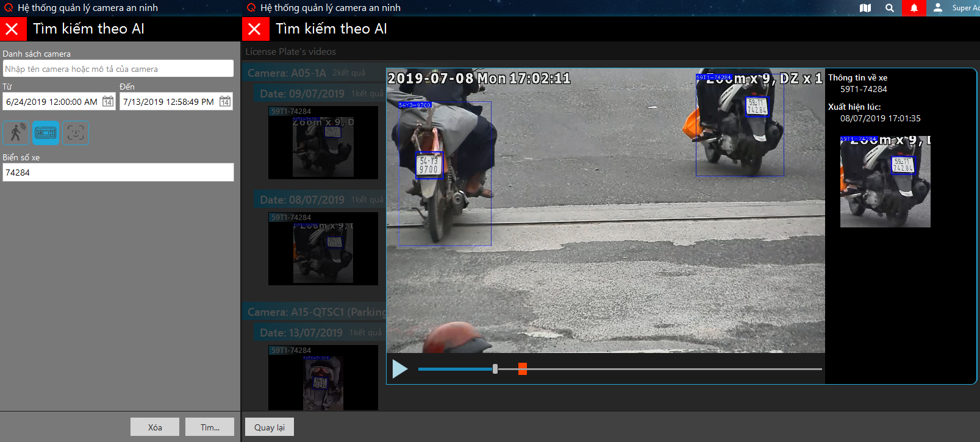Close the right Tìm kiếm theo AI panel
Viewport: 980px width, 442px height.
(x=256, y=29)
